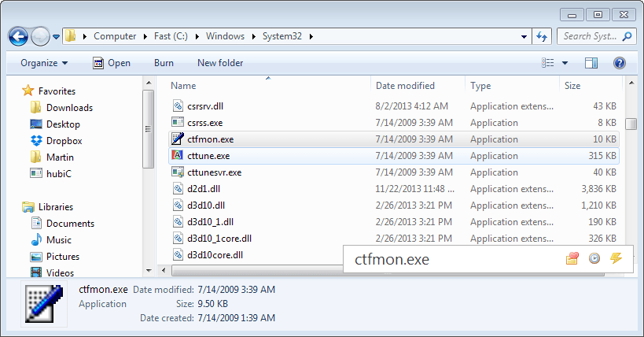Viewport: 644px width, 337px height.
Task: Click the Back navigation arrow
Action: 19,36
